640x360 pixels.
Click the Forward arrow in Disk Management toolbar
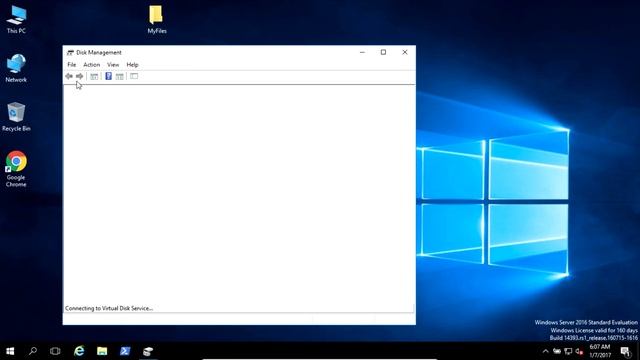point(80,76)
